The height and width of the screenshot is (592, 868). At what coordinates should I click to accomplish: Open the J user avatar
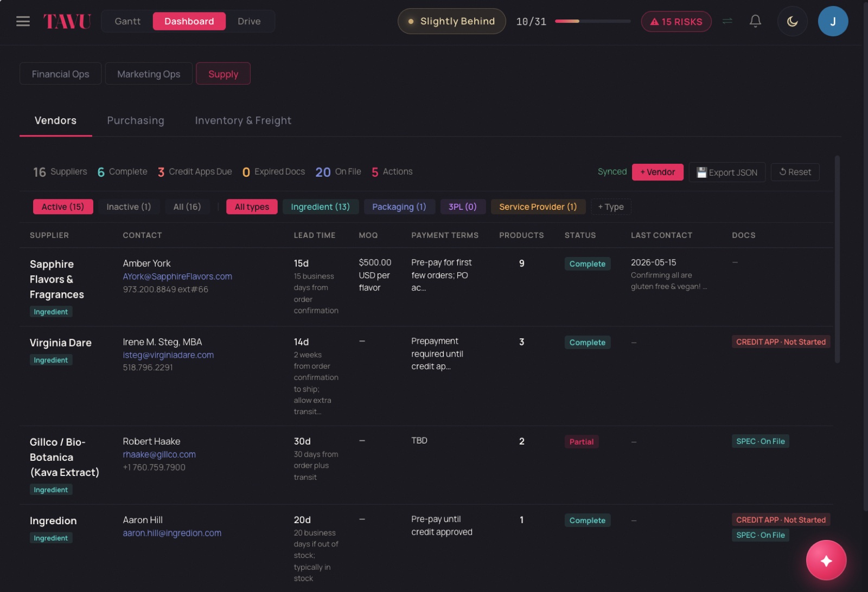[833, 21]
